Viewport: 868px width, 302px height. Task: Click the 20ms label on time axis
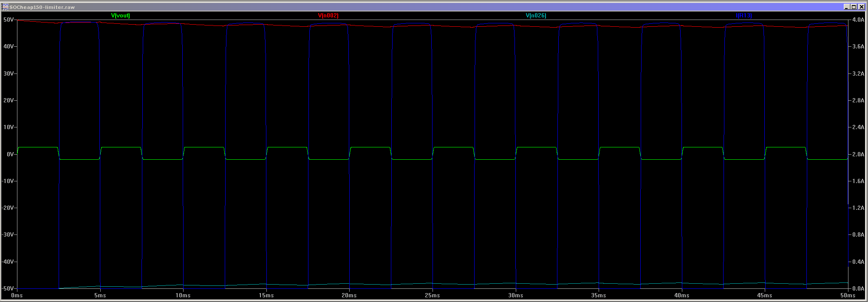pos(349,295)
